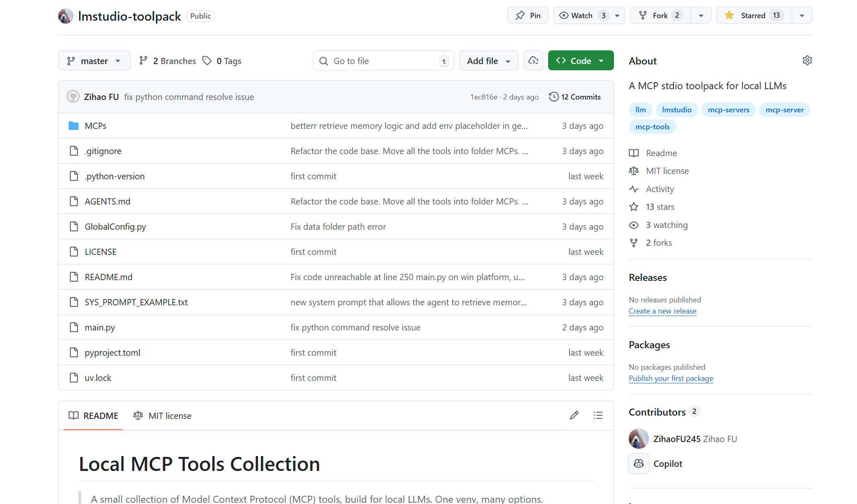Screen dimensions: 857x504
Task: Click the ZihaoFU245 contributor avatar
Action: pos(639,439)
